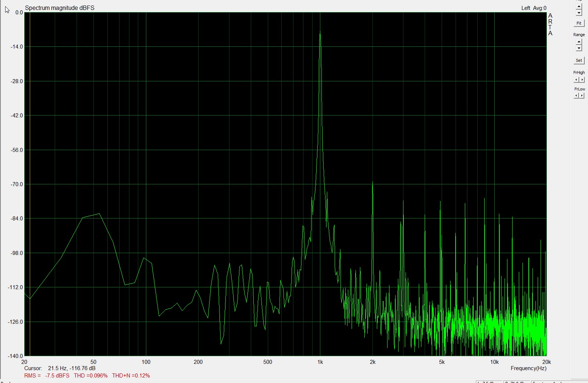This screenshot has height=383, width=588.
Task: Click the Cursor readout '21.5 Hz, -116.76 dB'
Action: (x=72, y=368)
